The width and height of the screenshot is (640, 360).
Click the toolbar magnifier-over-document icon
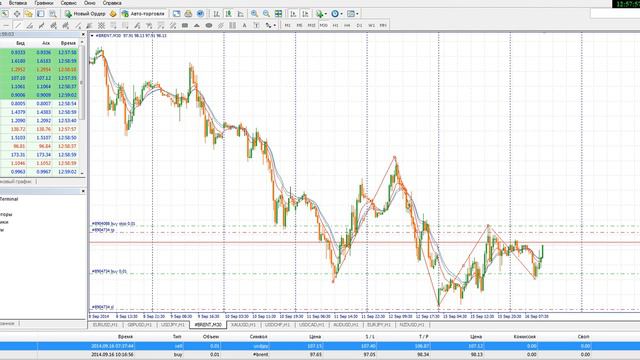coord(53,13)
